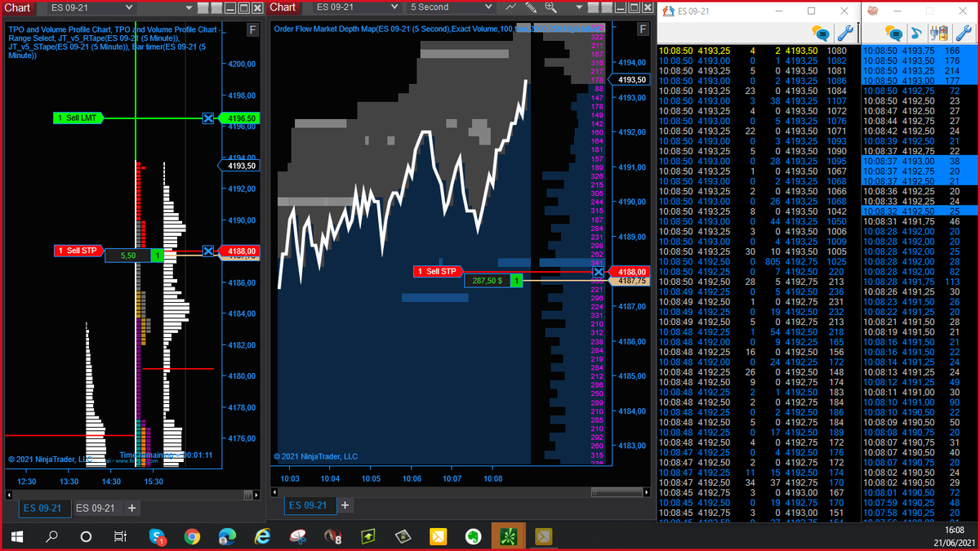The width and height of the screenshot is (980, 551).
Task: Open chat bubbles icon in ES 09-21 tape window
Action: coord(821,33)
